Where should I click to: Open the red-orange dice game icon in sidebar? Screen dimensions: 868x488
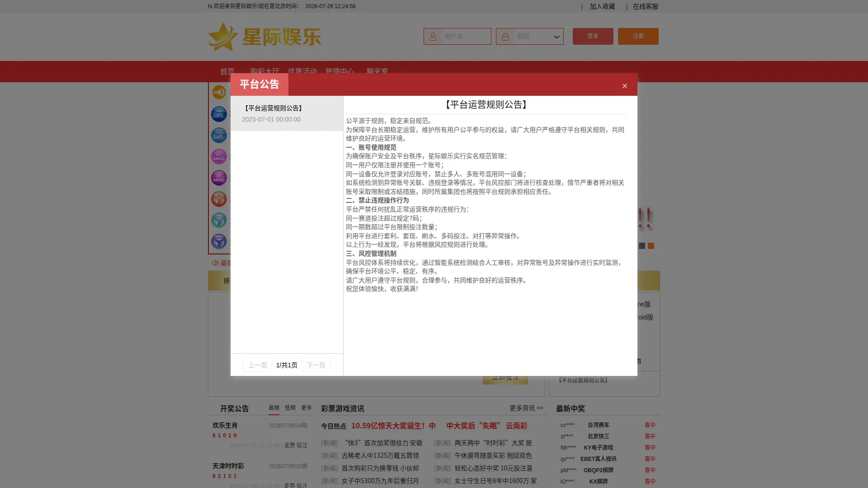tap(219, 199)
